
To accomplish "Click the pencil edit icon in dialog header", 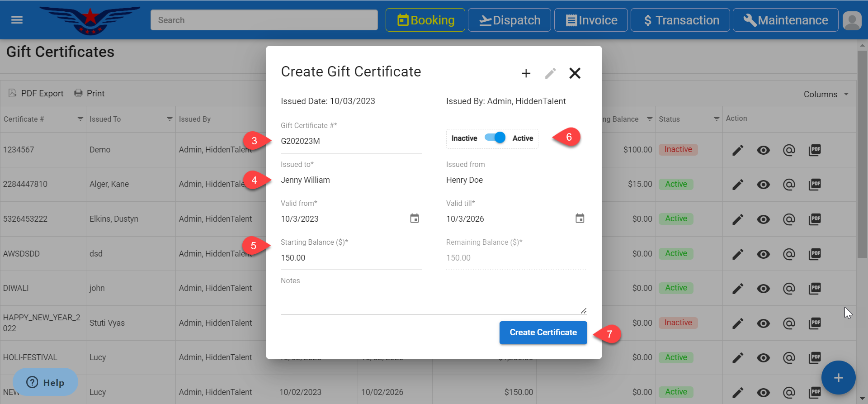I will (550, 73).
